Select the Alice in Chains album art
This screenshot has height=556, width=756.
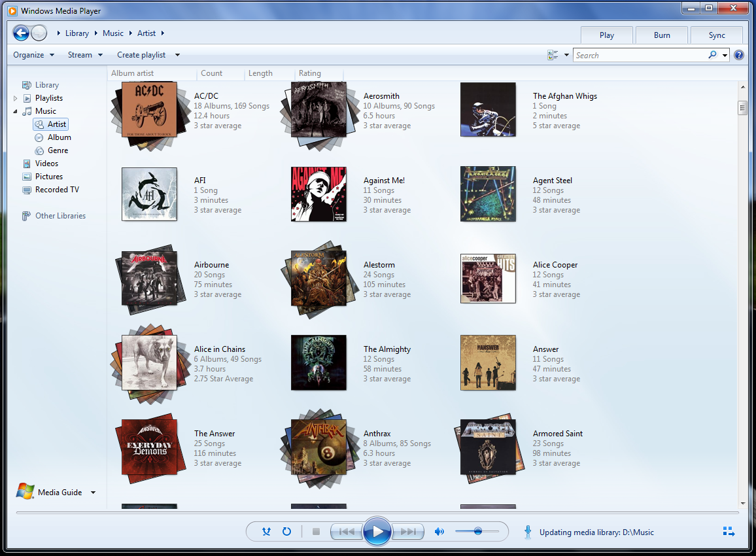pyautogui.click(x=150, y=363)
